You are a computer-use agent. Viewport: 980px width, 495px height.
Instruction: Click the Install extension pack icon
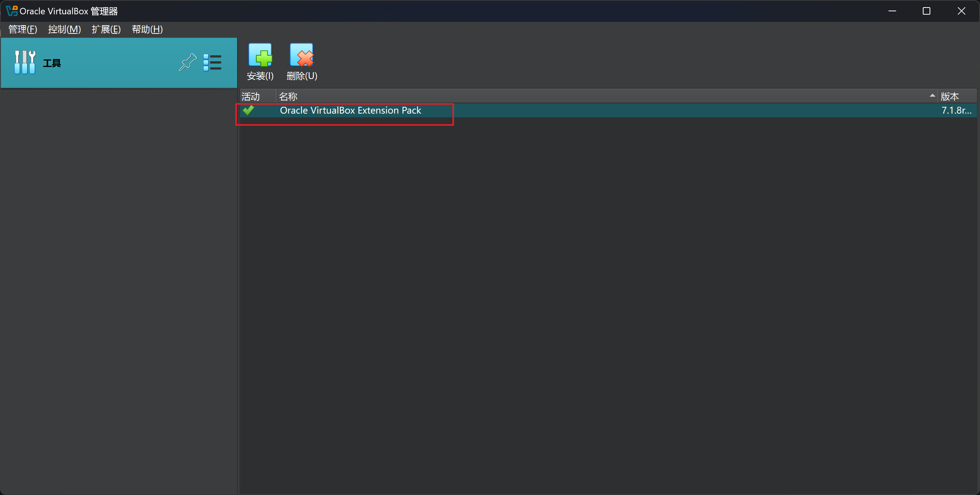[260, 55]
